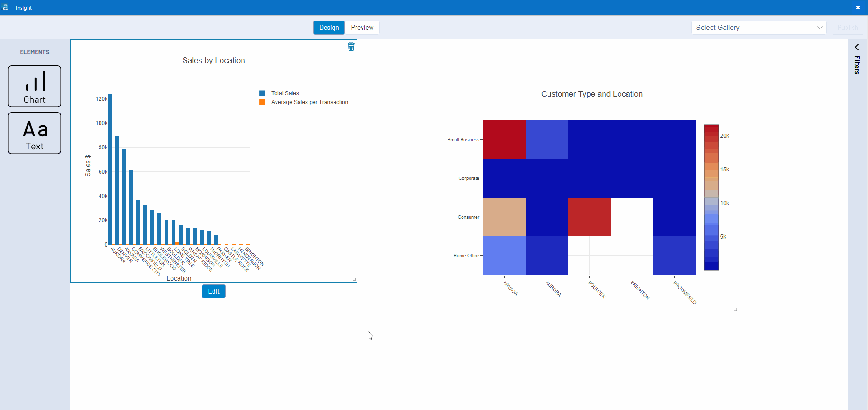
Task: Click the resize handle of the heatmap chart
Action: [x=736, y=310]
